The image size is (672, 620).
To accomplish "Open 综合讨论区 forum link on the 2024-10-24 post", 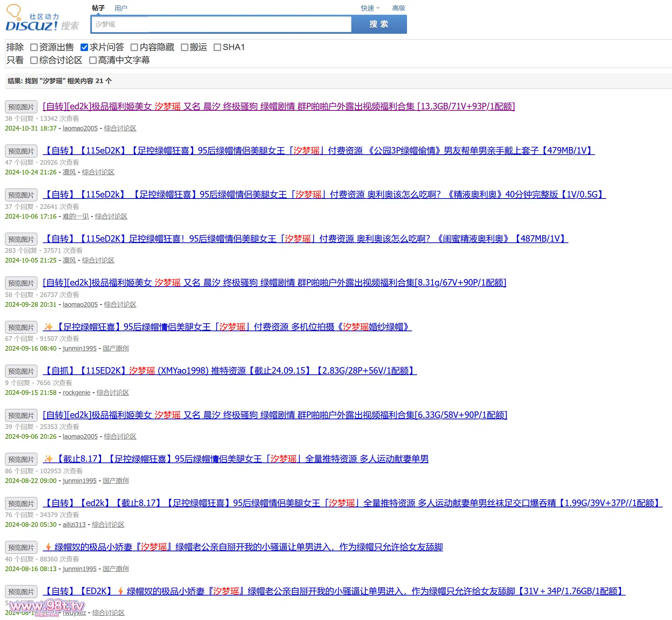I will point(98,172).
